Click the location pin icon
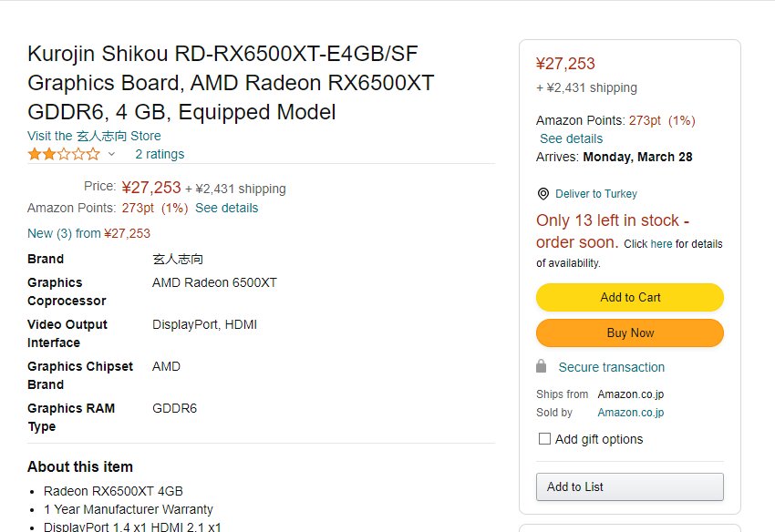This screenshot has width=775, height=532. tap(543, 194)
